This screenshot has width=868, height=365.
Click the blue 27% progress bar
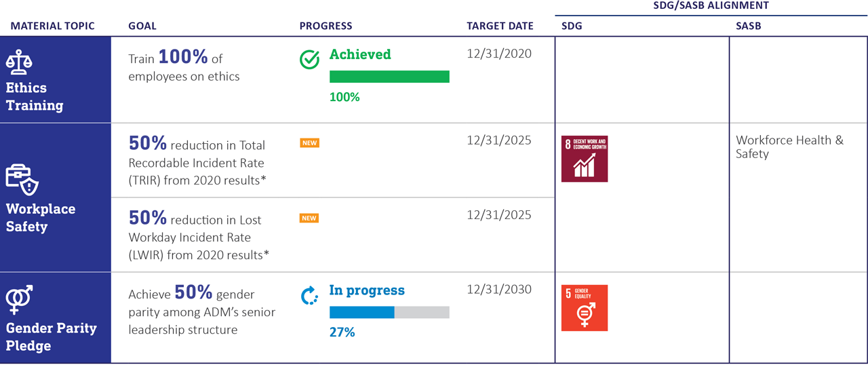coord(389,312)
